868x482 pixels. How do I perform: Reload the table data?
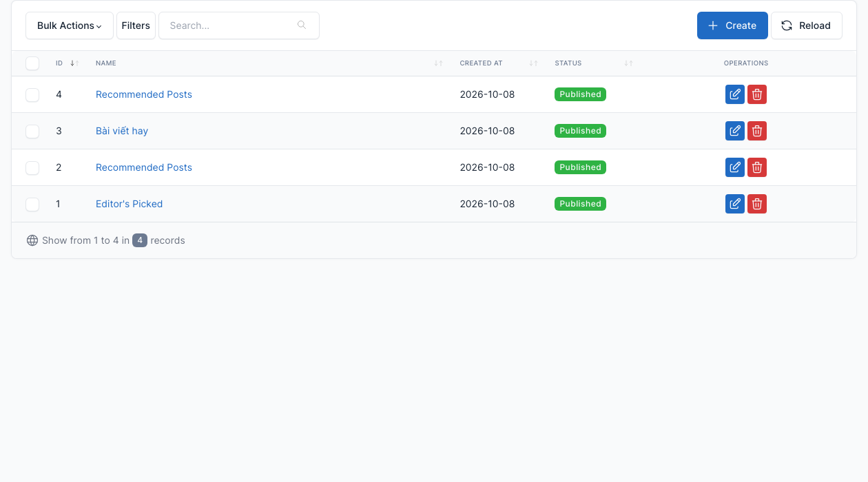(x=807, y=25)
